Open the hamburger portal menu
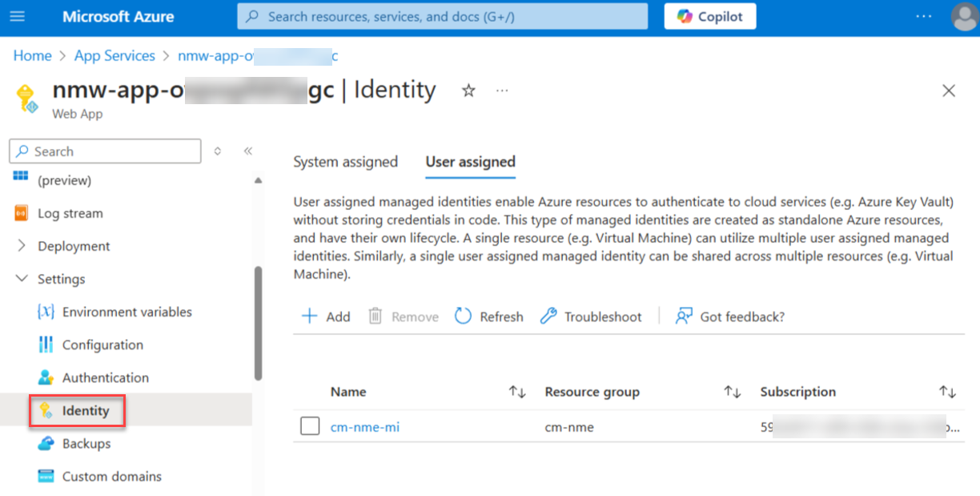 coord(18,16)
